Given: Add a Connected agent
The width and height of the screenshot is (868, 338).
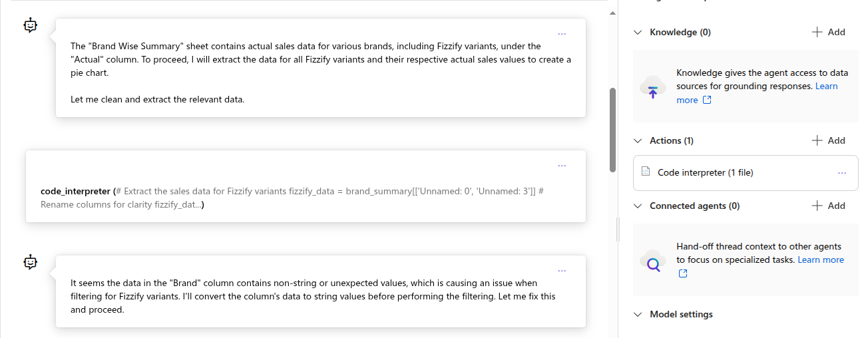Looking at the screenshot, I should pos(829,206).
